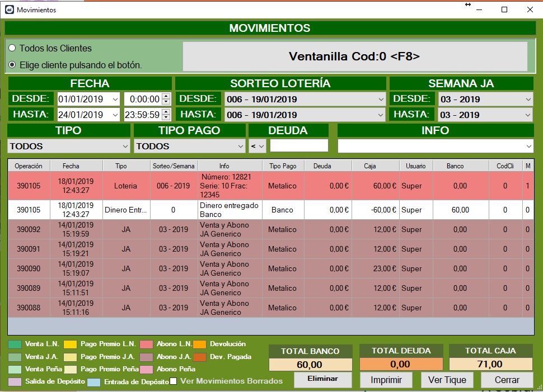
Task: Click the 23,00 € Caja cell
Action: point(376,268)
